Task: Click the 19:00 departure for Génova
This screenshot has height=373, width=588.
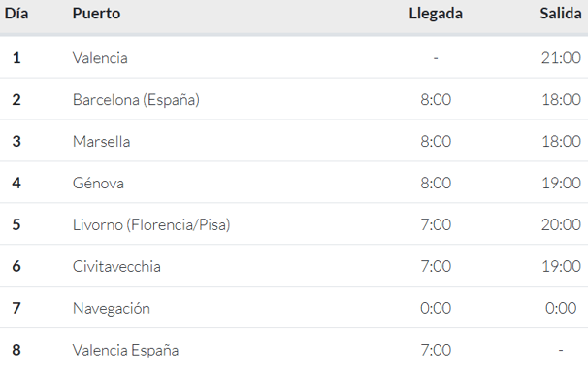Action: [562, 183]
